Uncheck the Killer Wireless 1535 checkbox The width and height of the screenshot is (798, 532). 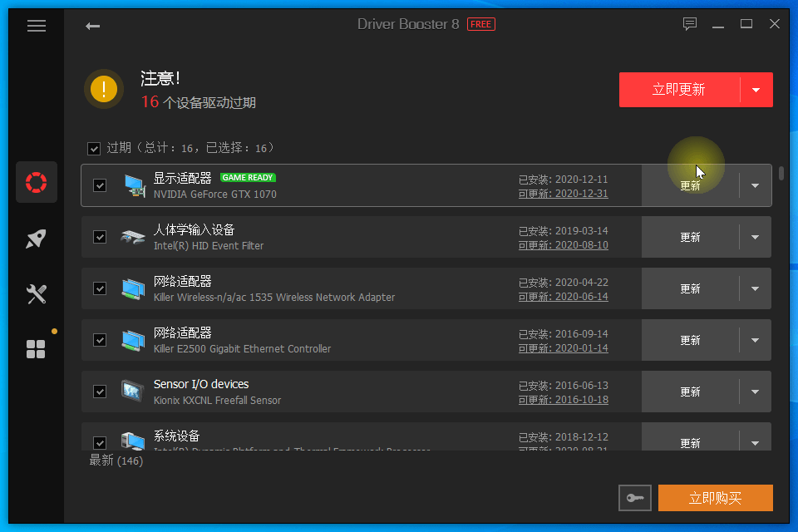[100, 288]
